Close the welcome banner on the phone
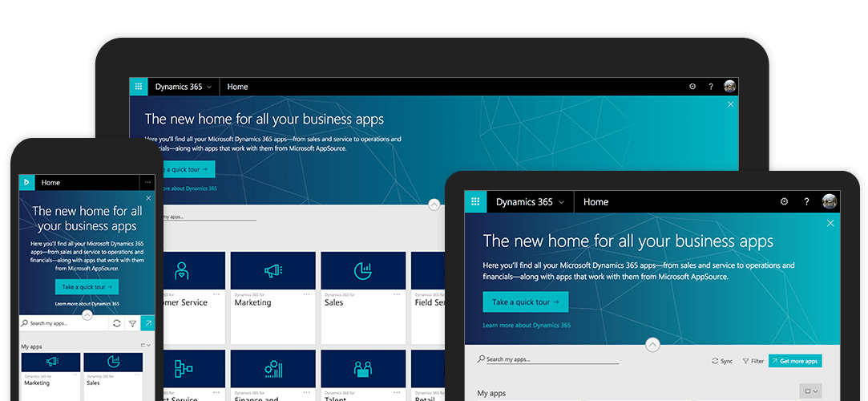868x401 pixels. pos(147,198)
